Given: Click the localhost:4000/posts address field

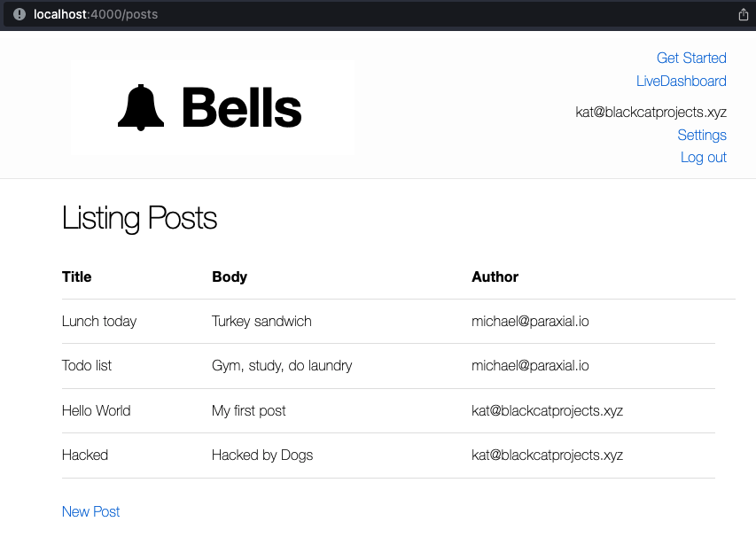Looking at the screenshot, I should point(96,14).
